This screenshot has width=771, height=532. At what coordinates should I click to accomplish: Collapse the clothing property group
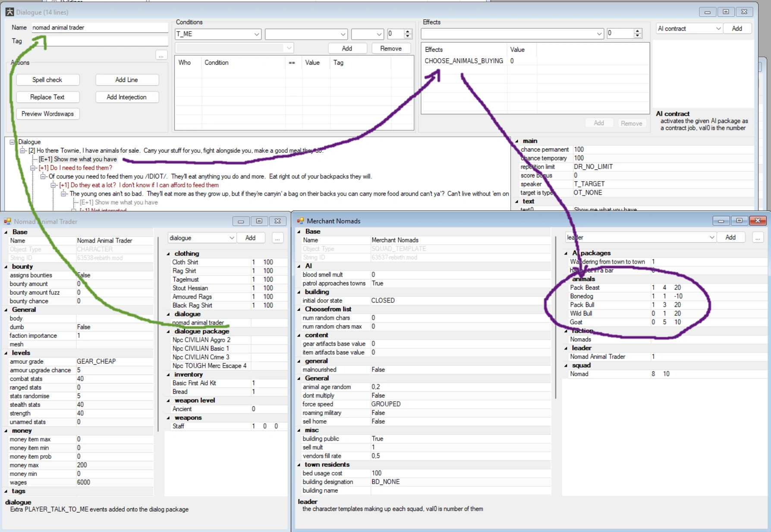click(x=169, y=254)
